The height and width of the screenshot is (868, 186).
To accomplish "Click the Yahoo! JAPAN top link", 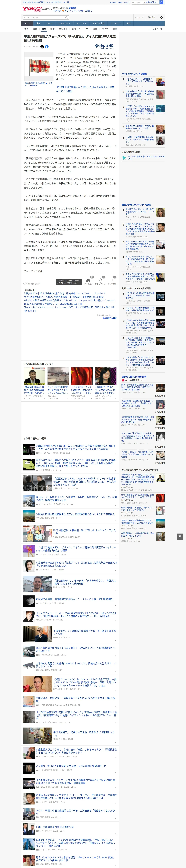I will [x=116, y=2].
